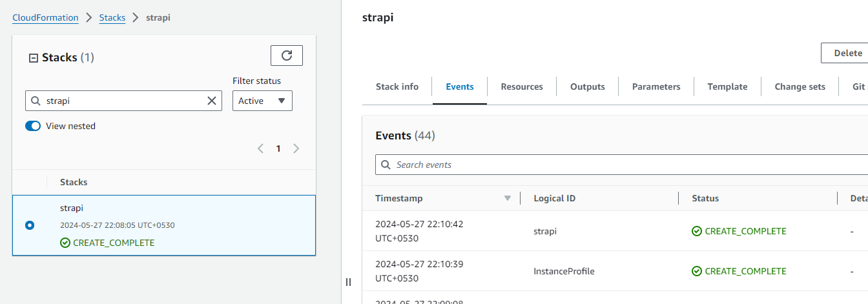This screenshot has height=304, width=868.
Task: Go to next stacks page
Action: click(296, 148)
